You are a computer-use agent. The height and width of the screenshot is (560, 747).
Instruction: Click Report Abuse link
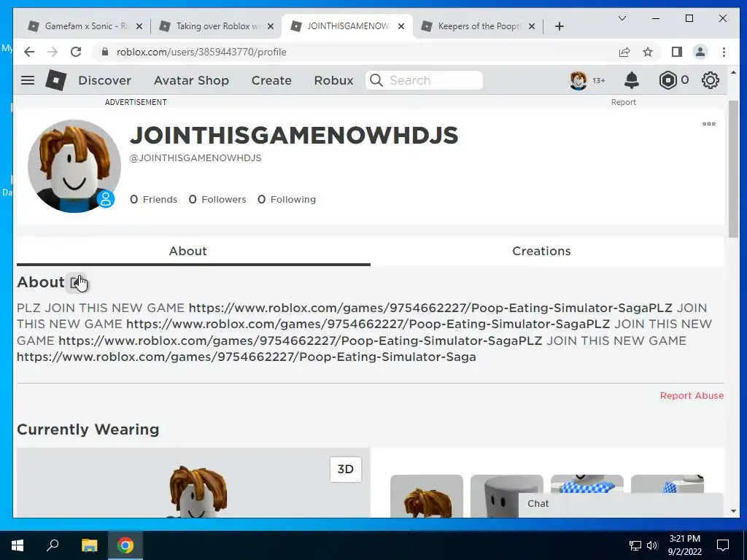[692, 396]
